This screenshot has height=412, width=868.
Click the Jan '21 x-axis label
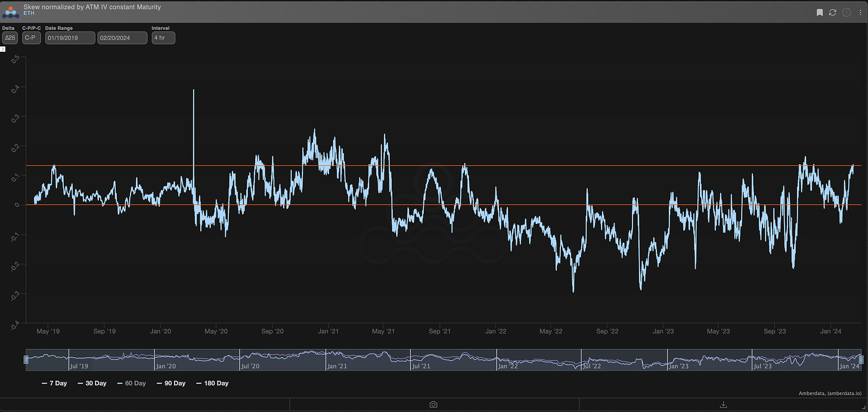coord(328,331)
